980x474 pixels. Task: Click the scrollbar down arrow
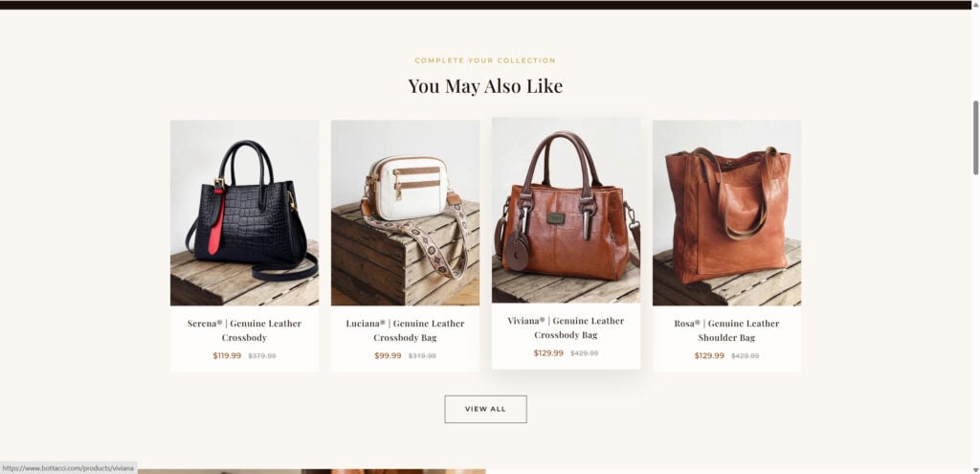(x=975, y=469)
